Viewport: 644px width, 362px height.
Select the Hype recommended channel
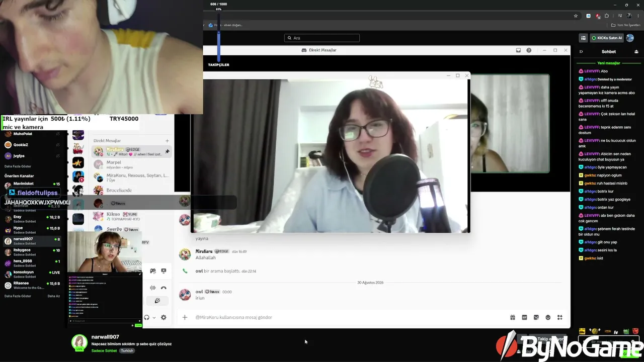[33, 230]
